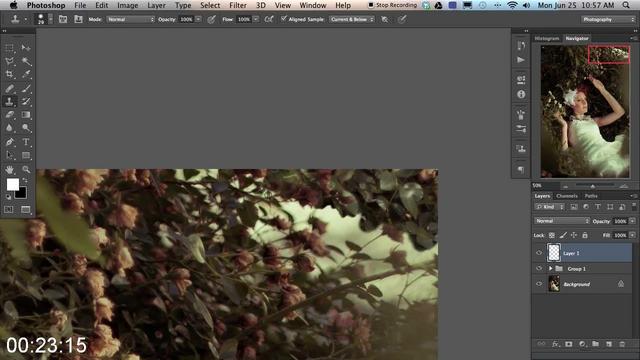Image resolution: width=640 pixels, height=360 pixels.
Task: Select the Gradient tool
Action: point(26,115)
